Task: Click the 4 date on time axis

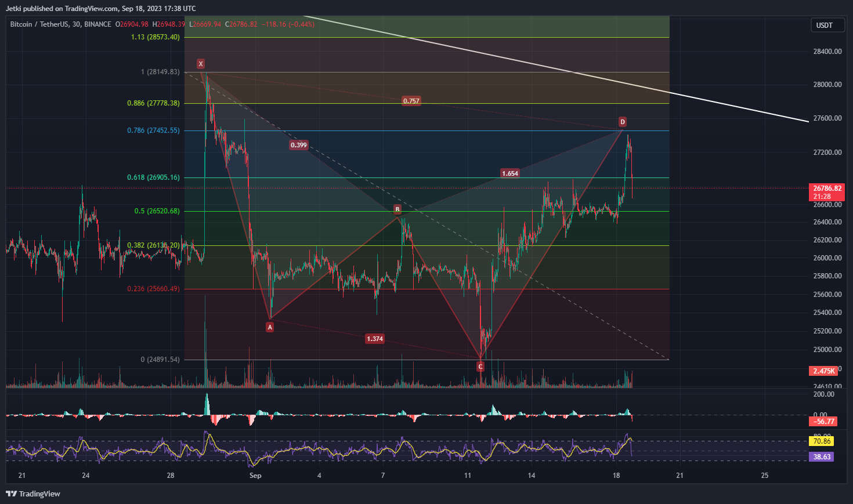Action: pos(319,476)
